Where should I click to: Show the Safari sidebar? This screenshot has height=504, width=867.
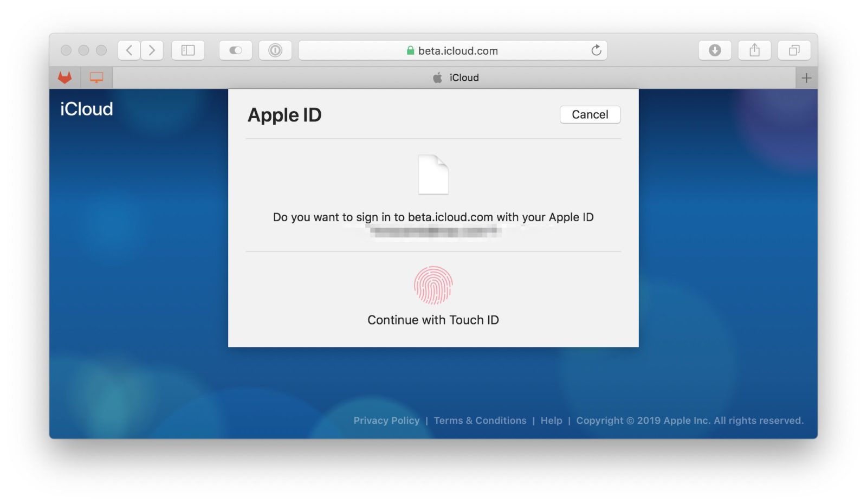188,50
